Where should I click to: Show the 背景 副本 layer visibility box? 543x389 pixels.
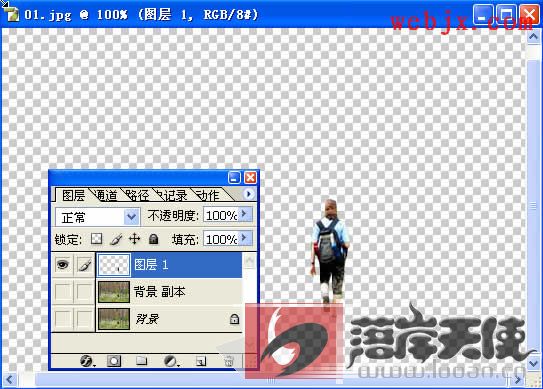click(63, 292)
